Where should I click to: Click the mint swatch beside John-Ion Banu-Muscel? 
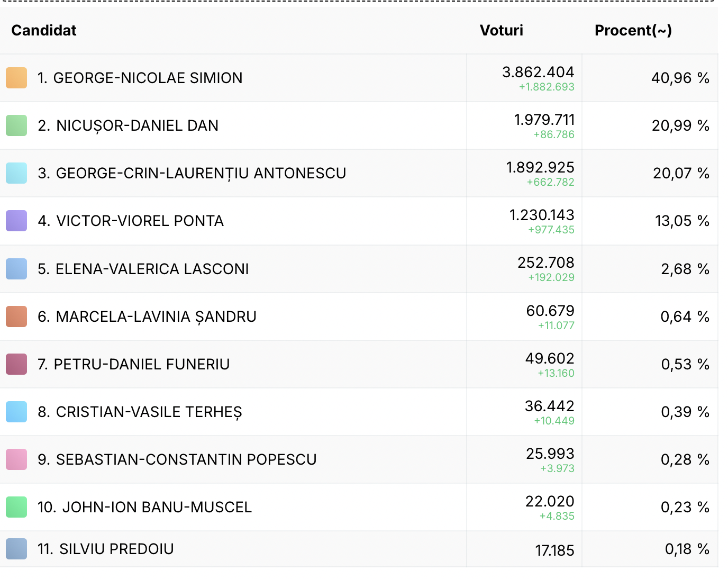16,507
